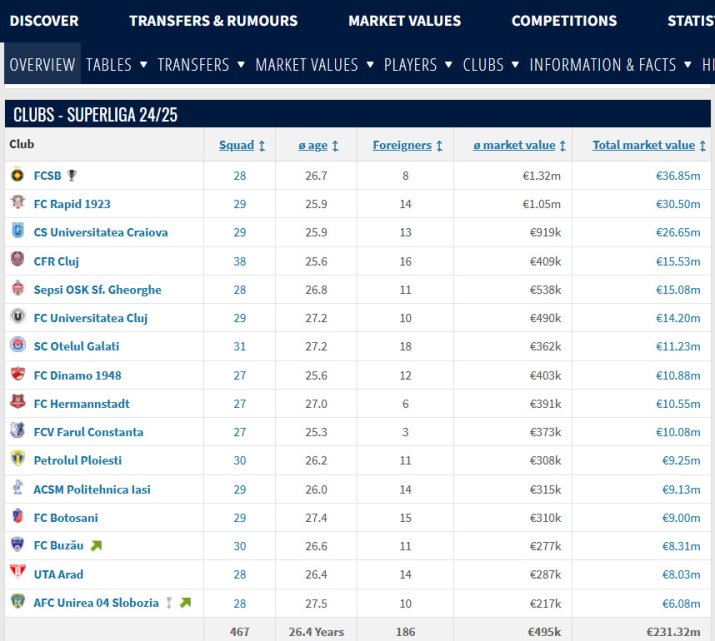
Task: Open SC Otelul Galati squad size 31 link
Action: 240,346
